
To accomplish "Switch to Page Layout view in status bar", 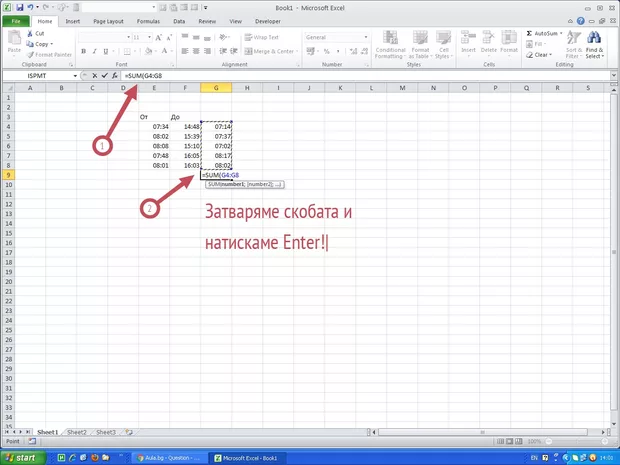I will [510, 441].
